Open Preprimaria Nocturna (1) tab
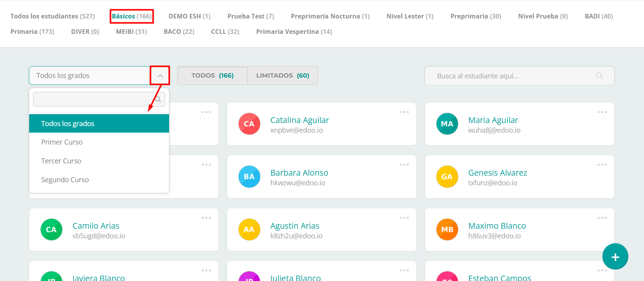The height and width of the screenshot is (281, 644). tap(330, 16)
